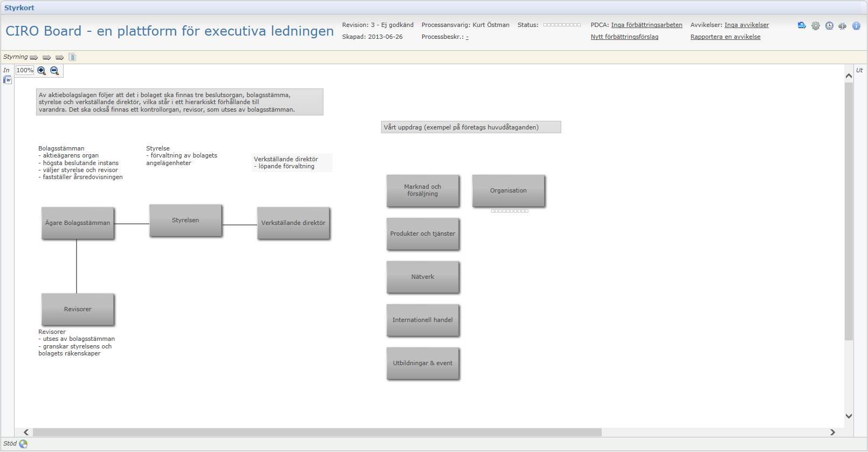Image resolution: width=868 pixels, height=452 pixels.
Task: Open Inga avvikelser link
Action: click(747, 25)
